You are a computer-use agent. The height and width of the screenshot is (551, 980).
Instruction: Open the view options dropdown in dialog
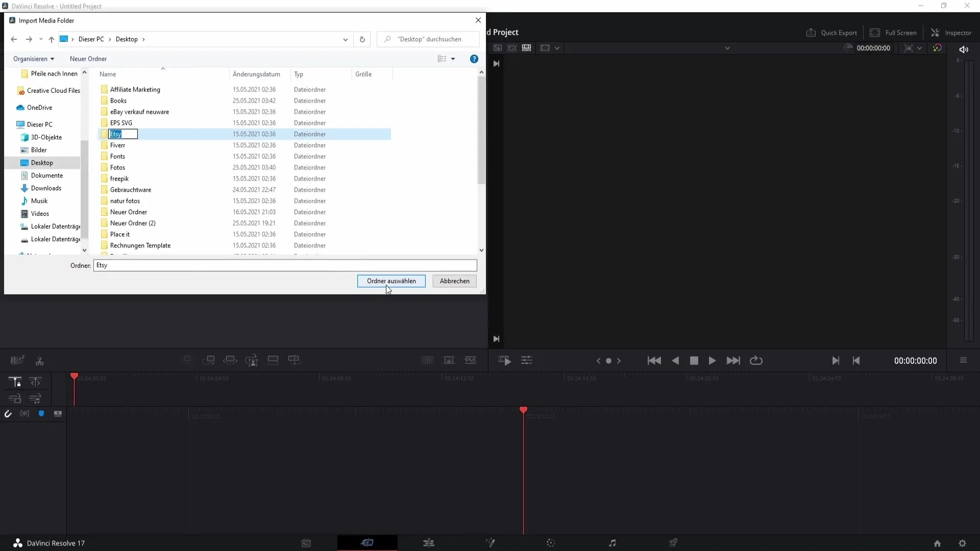point(453,59)
